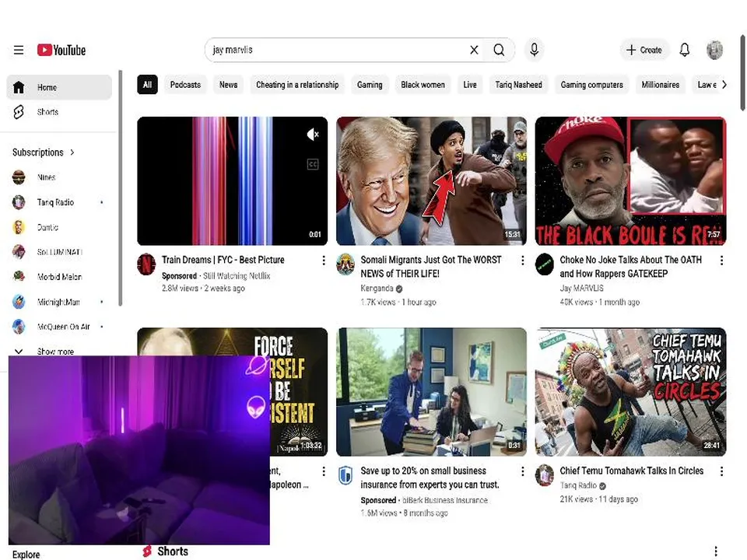Open Chief Temu Tomahawk thumbnail
The image size is (747, 560).
point(631,392)
